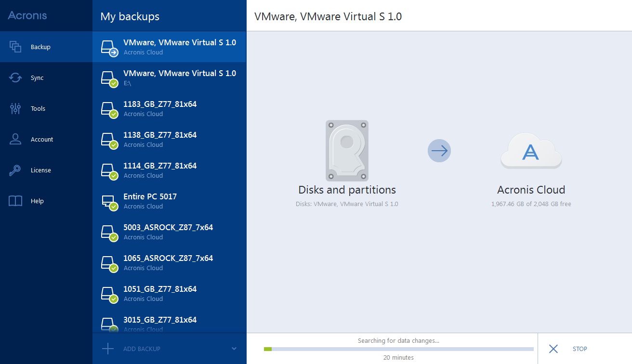Go to the Tools tab label
The width and height of the screenshot is (632, 364).
tap(38, 109)
